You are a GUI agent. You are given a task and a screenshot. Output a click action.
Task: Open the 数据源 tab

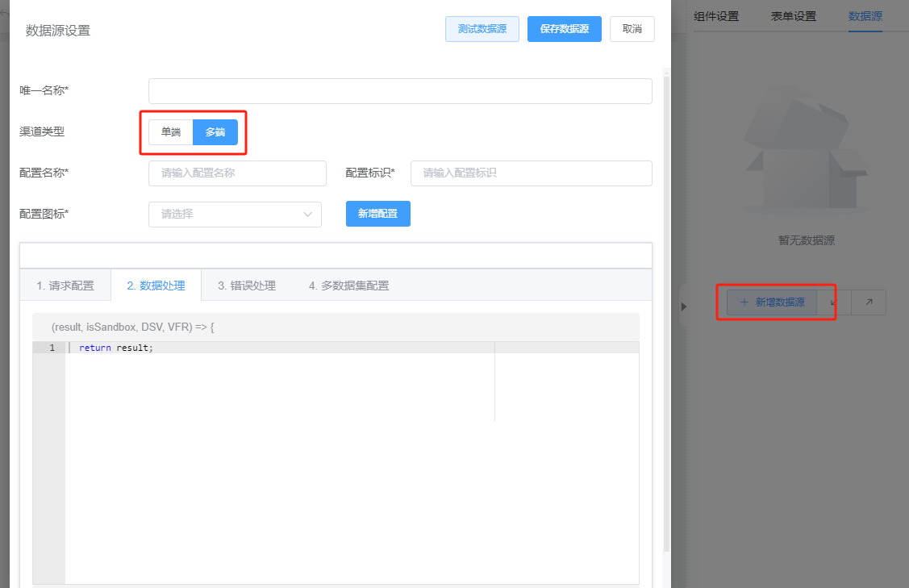865,15
